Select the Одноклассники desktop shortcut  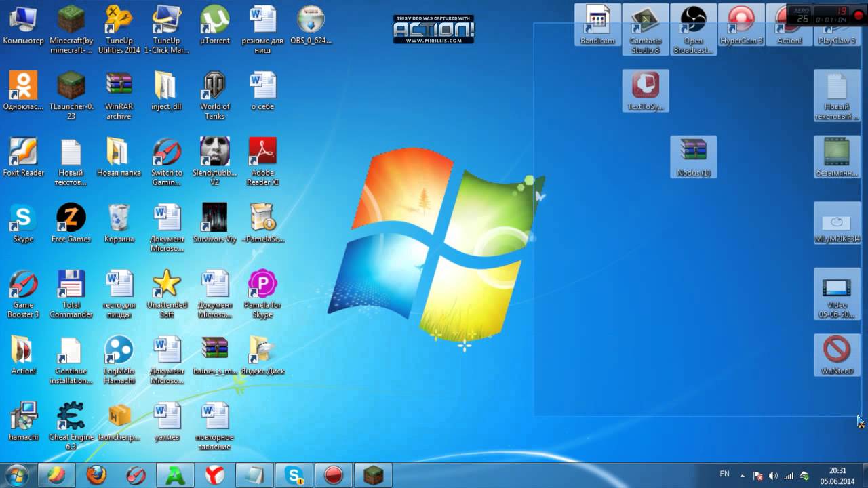click(x=23, y=91)
